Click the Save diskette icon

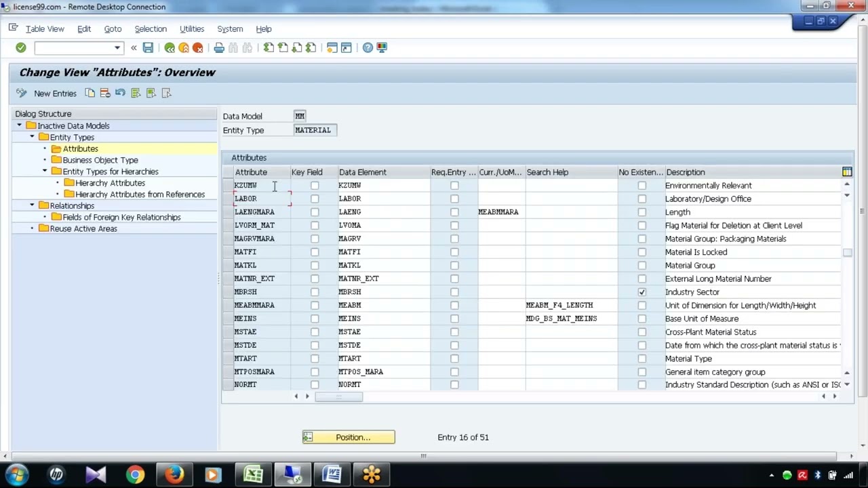tap(148, 47)
